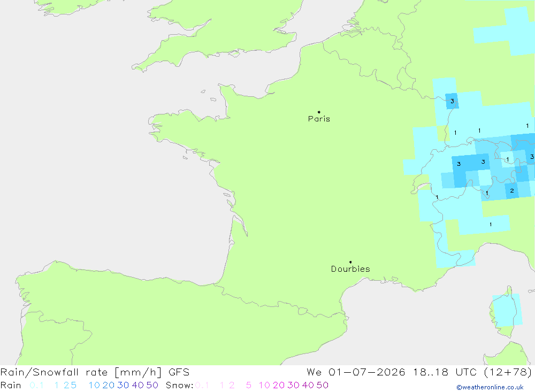This screenshot has width=535, height=392.
Task: Click the Rain legend value 10
Action: coord(94,385)
